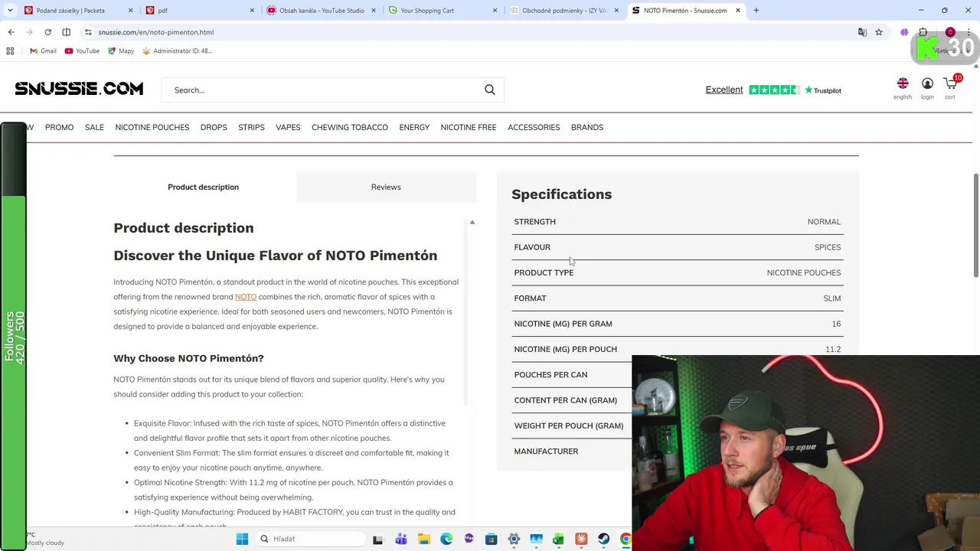Viewport: 980px width, 551px height.
Task: Open Settings gear in the taskbar
Action: tap(514, 539)
